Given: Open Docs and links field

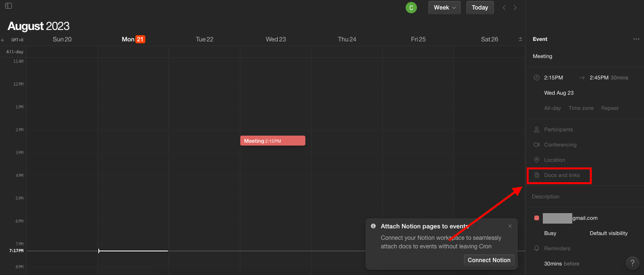Looking at the screenshot, I should 562,175.
